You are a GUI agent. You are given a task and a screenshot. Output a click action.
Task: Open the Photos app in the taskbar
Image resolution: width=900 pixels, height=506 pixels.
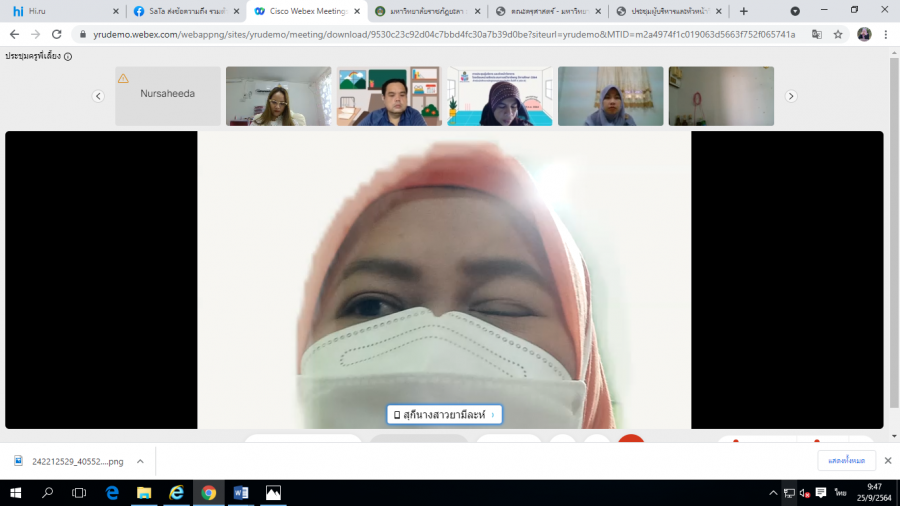click(273, 493)
